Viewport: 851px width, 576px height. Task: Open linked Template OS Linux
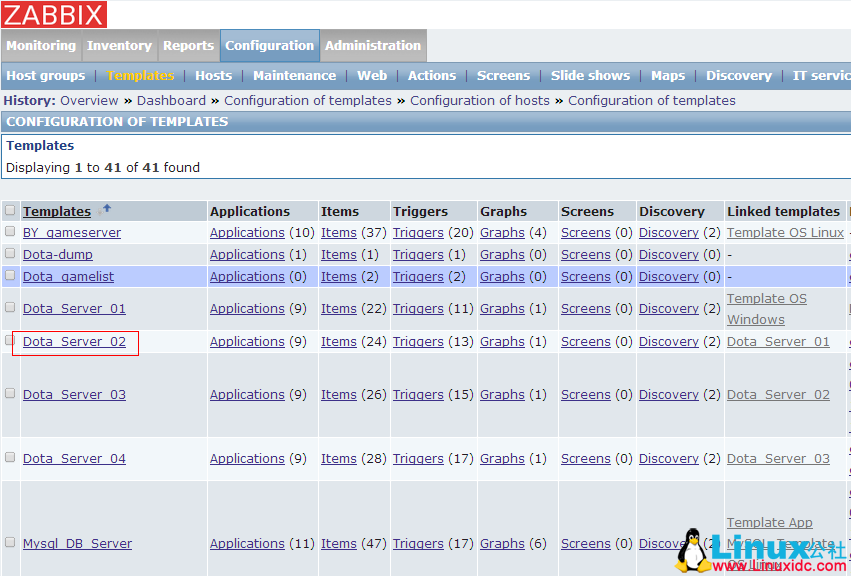pos(785,233)
